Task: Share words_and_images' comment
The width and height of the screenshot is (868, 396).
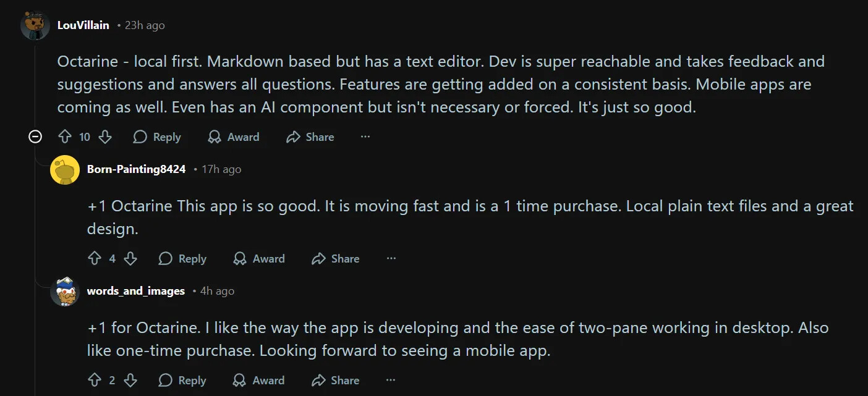Action: click(x=336, y=381)
